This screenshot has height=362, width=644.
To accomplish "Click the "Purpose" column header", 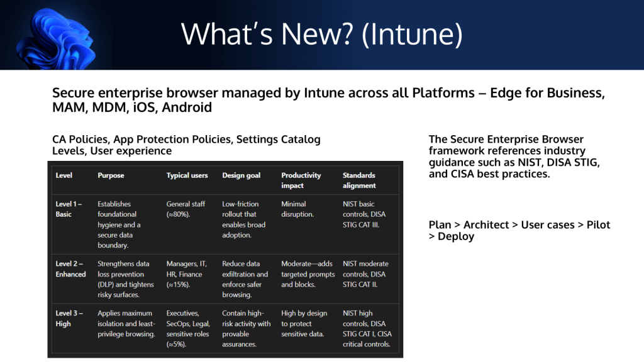I will coord(111,175).
